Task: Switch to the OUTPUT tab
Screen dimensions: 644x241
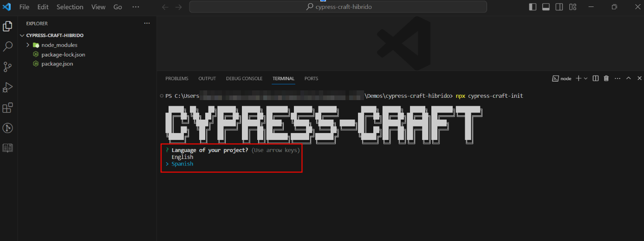Action: click(207, 79)
